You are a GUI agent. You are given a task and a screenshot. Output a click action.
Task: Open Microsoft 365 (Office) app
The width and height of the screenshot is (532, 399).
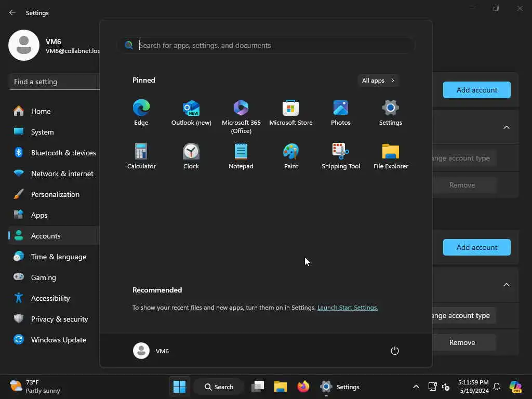click(x=241, y=117)
